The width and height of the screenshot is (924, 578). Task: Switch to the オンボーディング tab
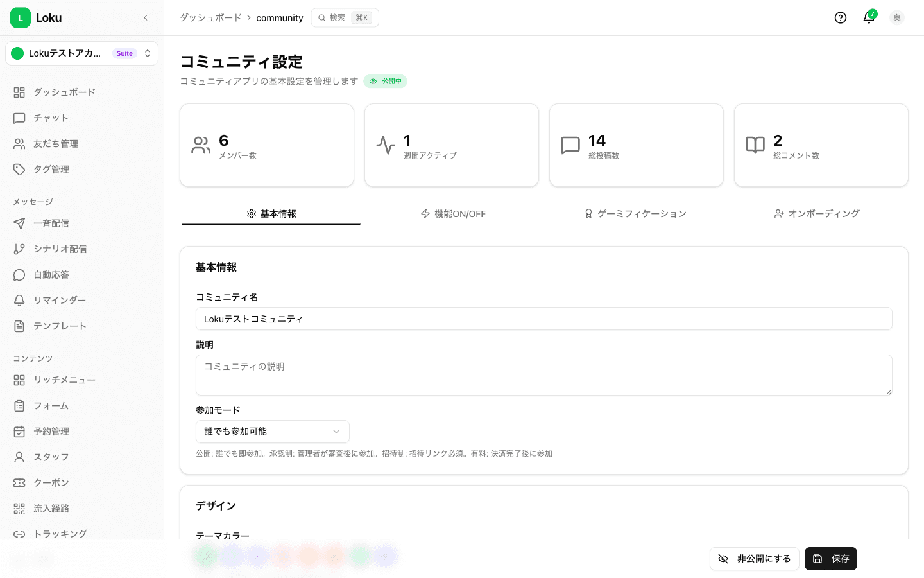[x=817, y=213]
